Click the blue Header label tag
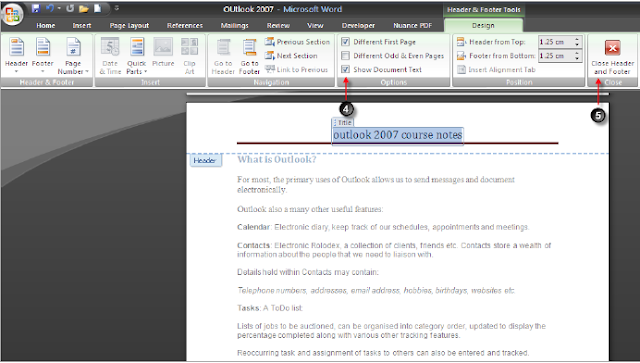This screenshot has height=363, width=640. tap(205, 160)
